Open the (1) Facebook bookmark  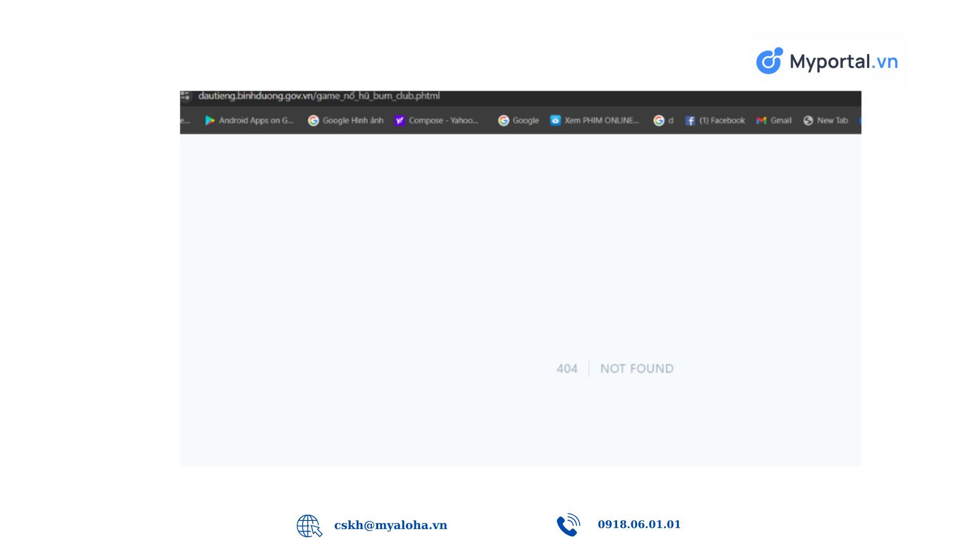point(715,120)
